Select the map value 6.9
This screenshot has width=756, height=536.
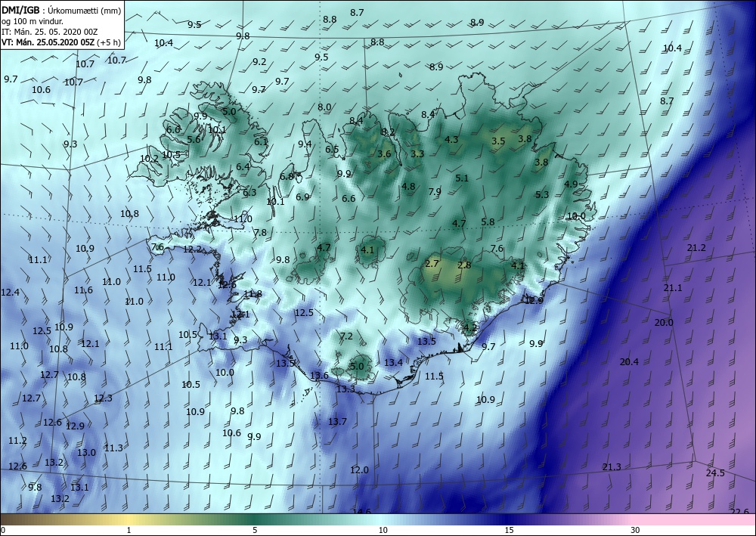click(x=303, y=197)
